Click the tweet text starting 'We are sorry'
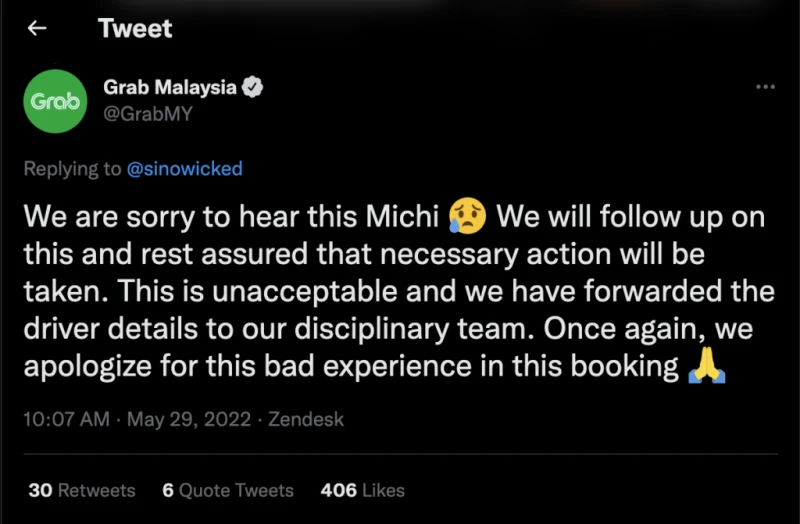This screenshot has width=800, height=524. [x=230, y=216]
